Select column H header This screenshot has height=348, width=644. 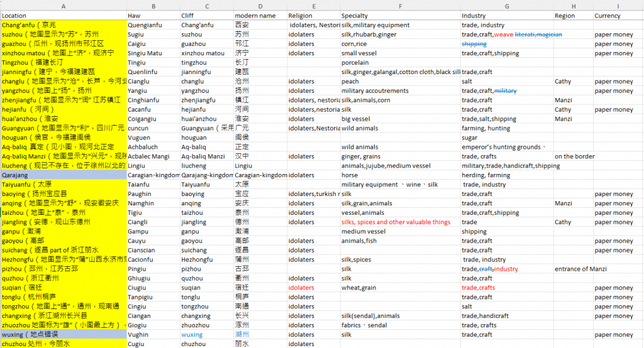tap(574, 6)
